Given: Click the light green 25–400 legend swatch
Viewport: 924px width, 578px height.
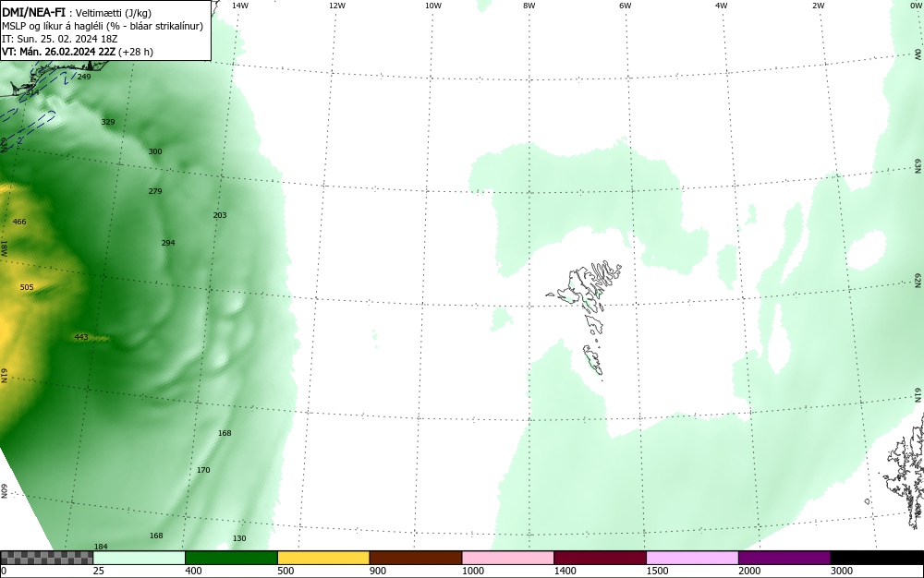Looking at the screenshot, I should 139,558.
